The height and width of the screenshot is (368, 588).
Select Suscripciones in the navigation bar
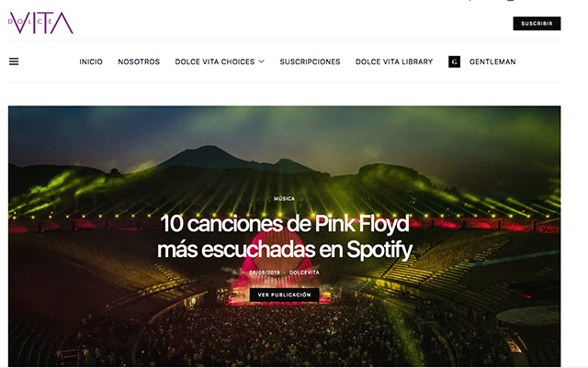[x=310, y=61]
